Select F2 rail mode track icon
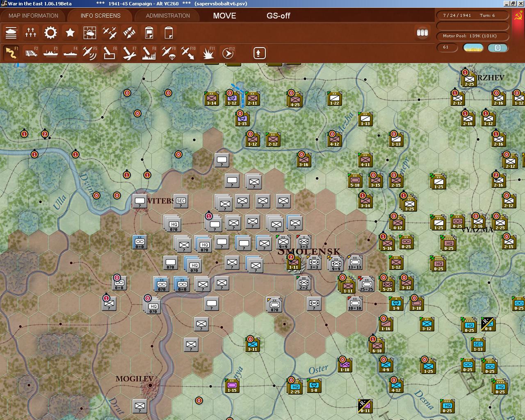The image size is (525, 420). click(31, 53)
